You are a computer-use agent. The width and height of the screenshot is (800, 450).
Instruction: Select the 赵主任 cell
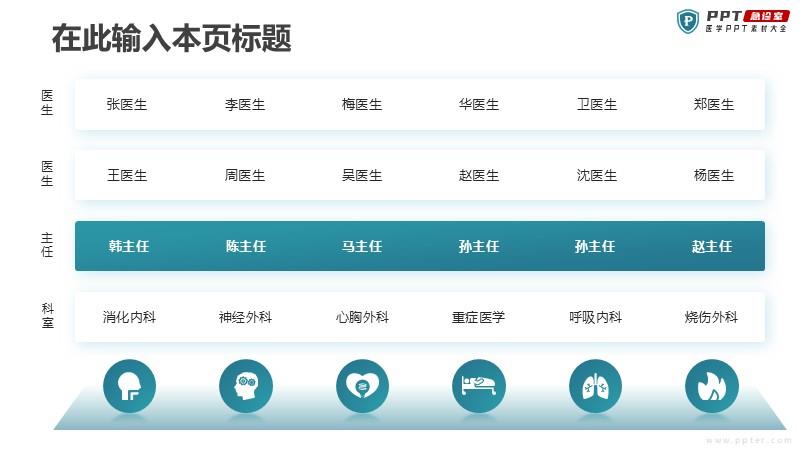(x=712, y=246)
